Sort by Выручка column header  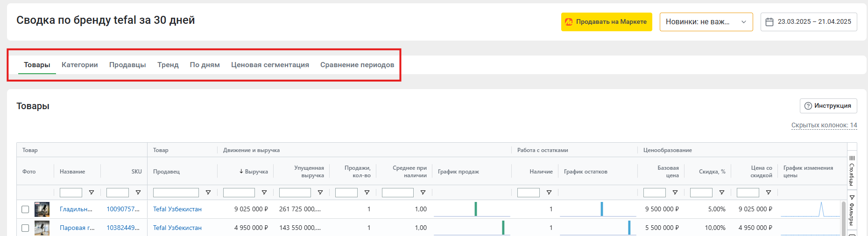[x=254, y=172]
